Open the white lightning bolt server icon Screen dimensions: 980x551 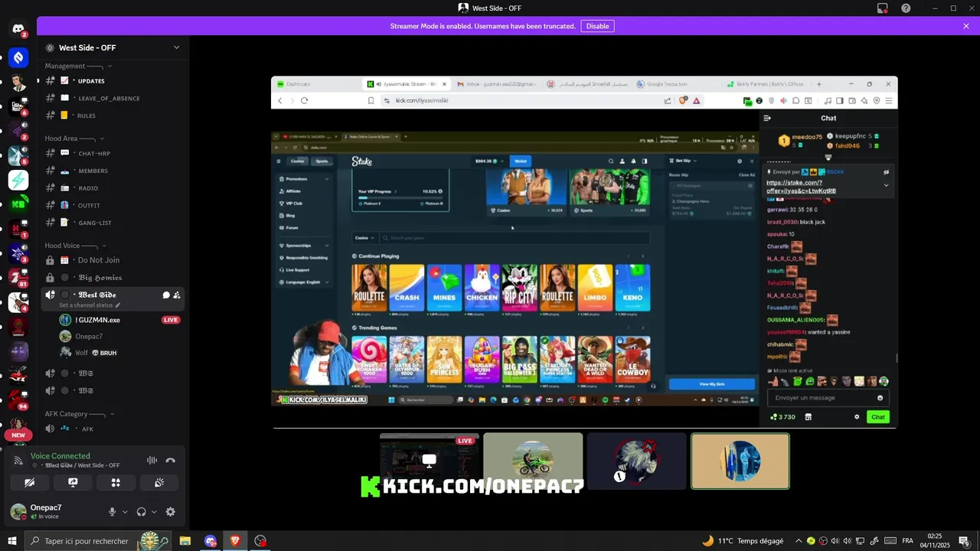(x=18, y=180)
